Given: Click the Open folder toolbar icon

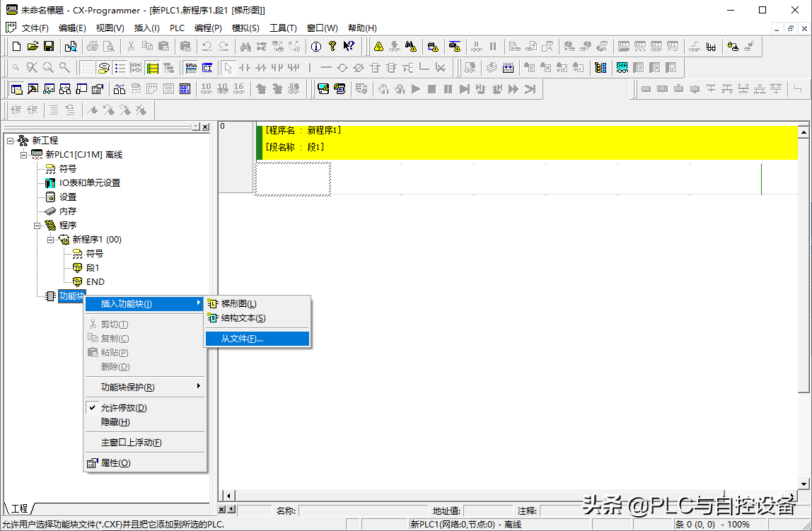Looking at the screenshot, I should [x=33, y=47].
